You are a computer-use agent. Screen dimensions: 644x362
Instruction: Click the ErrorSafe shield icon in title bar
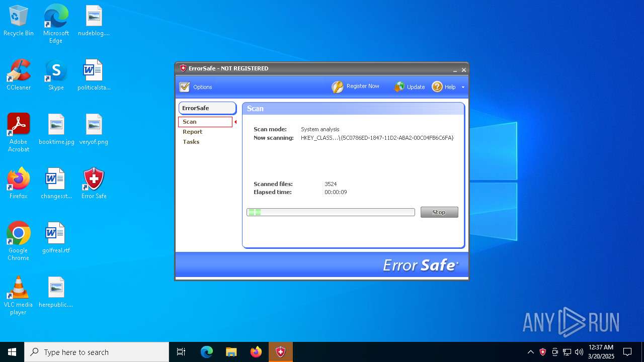click(183, 68)
